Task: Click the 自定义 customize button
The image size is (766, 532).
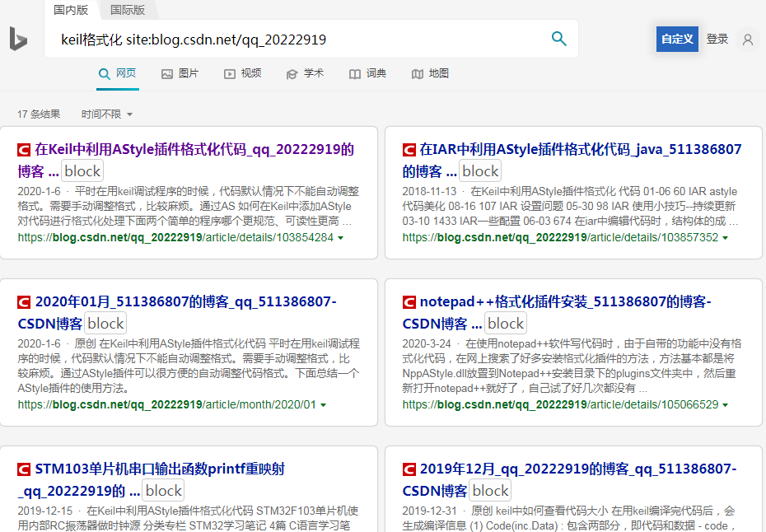Action: tap(677, 39)
